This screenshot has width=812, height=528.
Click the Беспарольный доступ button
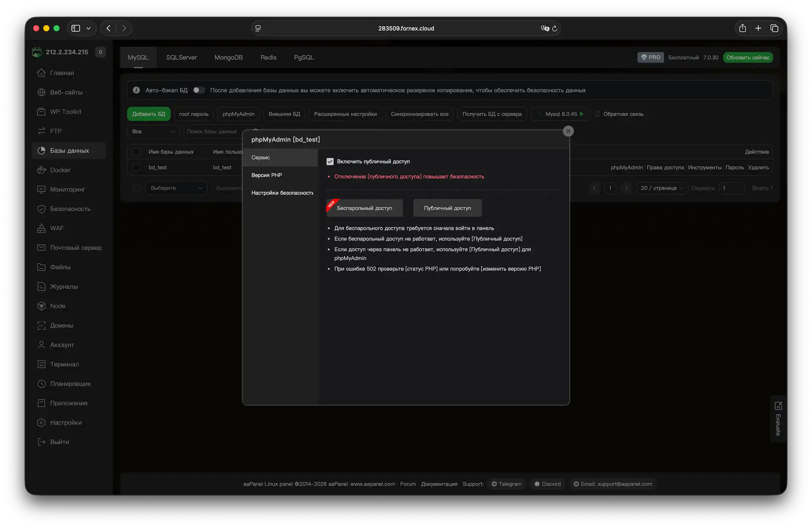point(364,208)
